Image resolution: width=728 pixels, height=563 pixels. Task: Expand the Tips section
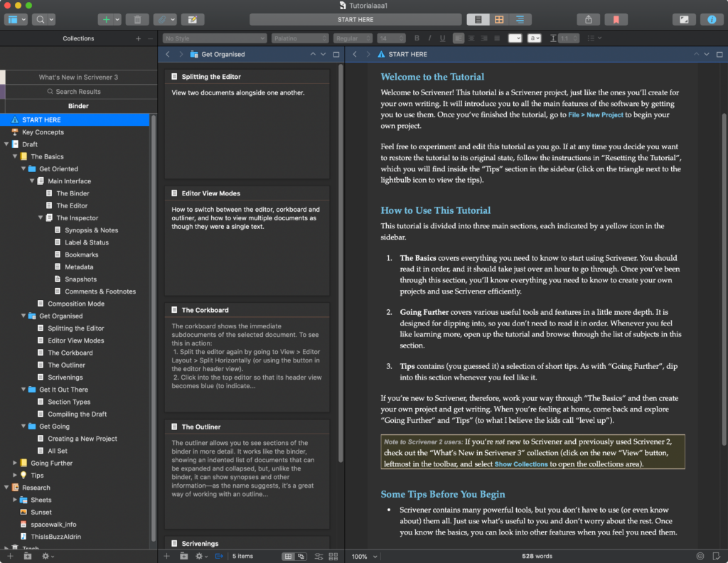click(x=15, y=475)
